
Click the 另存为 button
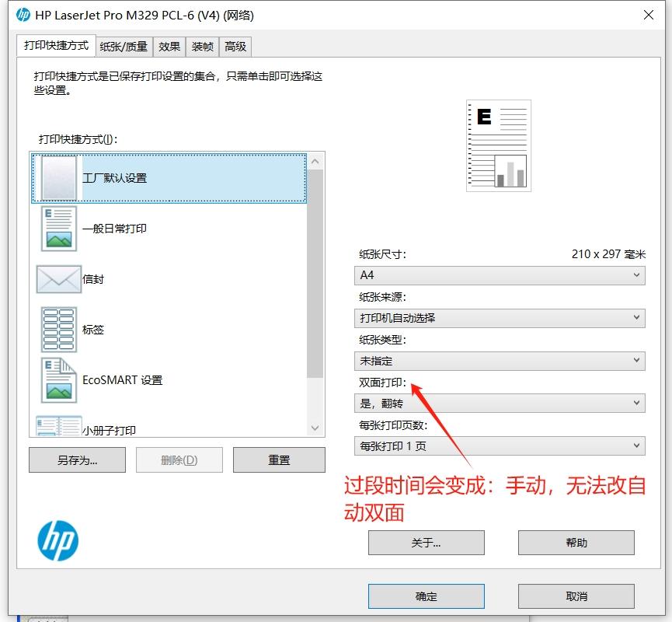tap(76, 460)
